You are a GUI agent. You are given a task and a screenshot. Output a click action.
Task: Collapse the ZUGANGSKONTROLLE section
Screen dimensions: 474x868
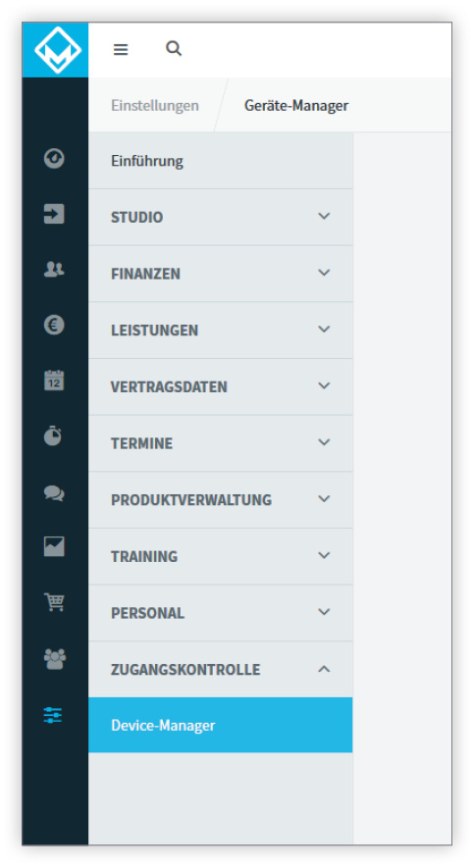click(221, 669)
